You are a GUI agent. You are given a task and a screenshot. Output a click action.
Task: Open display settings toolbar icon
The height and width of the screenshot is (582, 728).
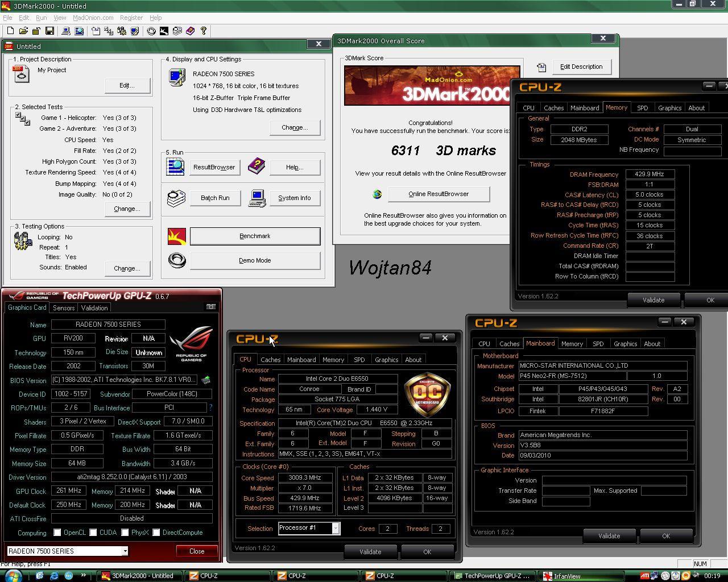135,31
